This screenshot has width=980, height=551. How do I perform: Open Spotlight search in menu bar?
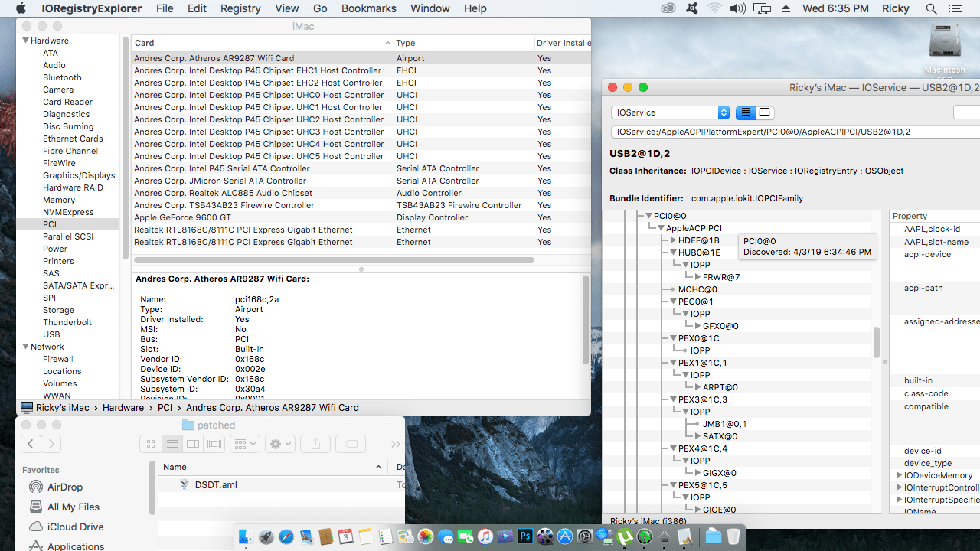point(931,8)
